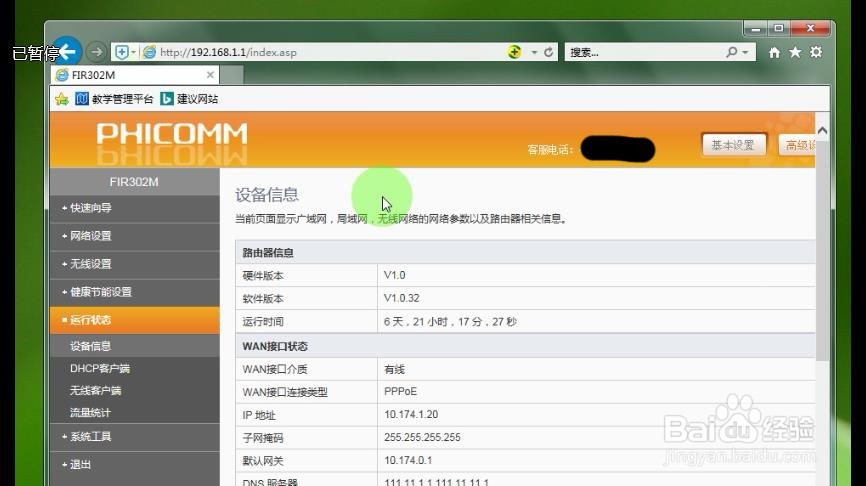Screen dimensions: 866x486
Task: Open a new blank tab
Action: click(x=232, y=75)
